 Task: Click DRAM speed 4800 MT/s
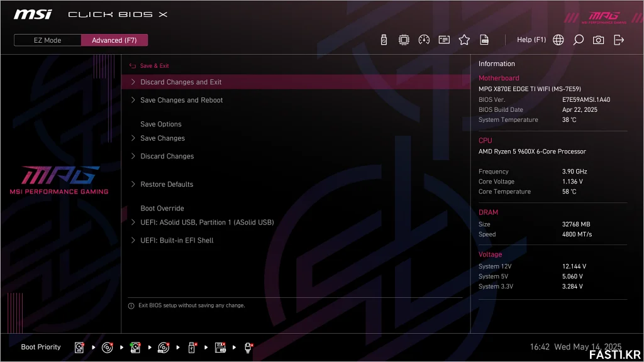[x=577, y=234]
